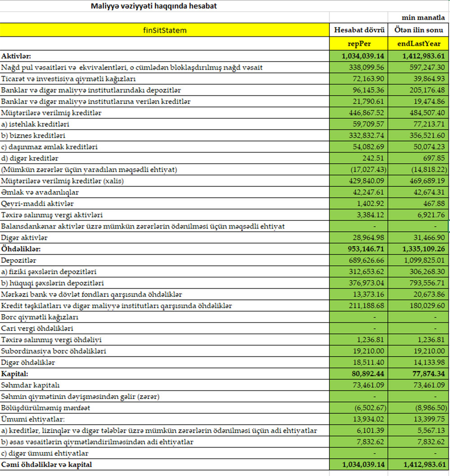This screenshot has width=450, height=476.
Task: Select the Ötən ilin sonu header
Action: [419, 30]
